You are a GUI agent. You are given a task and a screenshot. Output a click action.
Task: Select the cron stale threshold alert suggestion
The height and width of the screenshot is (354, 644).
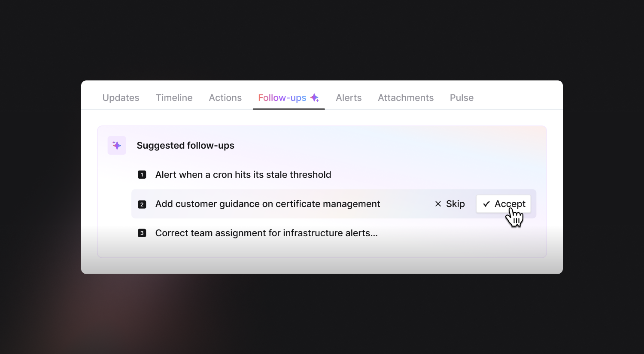(243, 175)
